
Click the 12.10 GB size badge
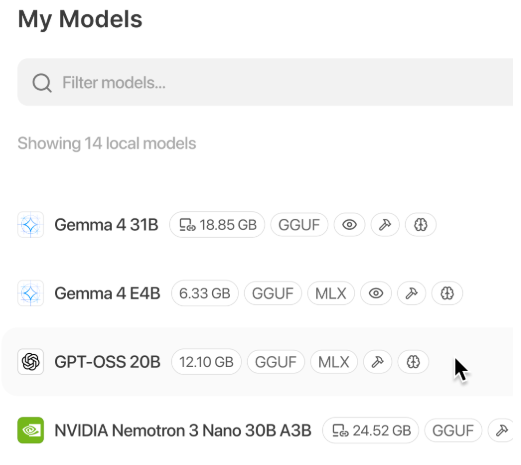click(206, 362)
